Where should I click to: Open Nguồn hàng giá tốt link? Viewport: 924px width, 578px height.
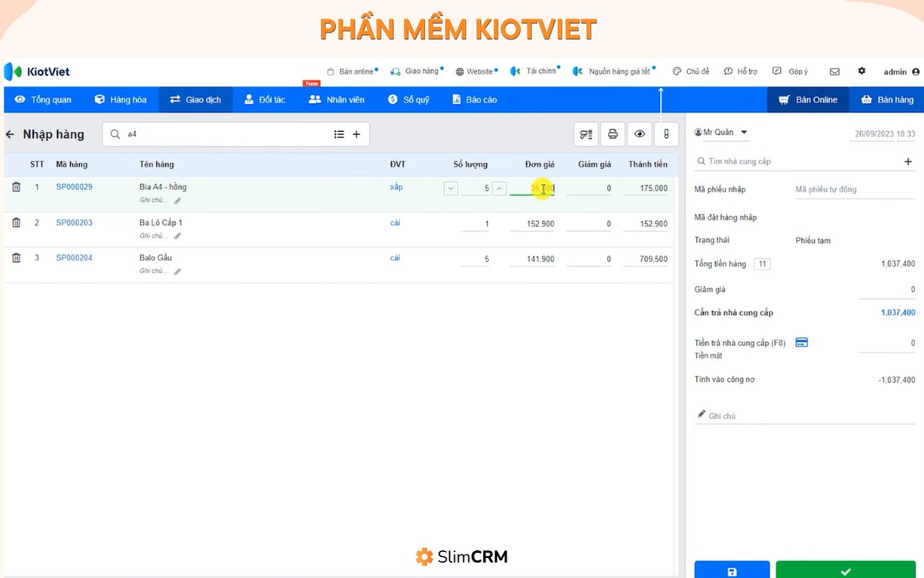pyautogui.click(x=614, y=71)
